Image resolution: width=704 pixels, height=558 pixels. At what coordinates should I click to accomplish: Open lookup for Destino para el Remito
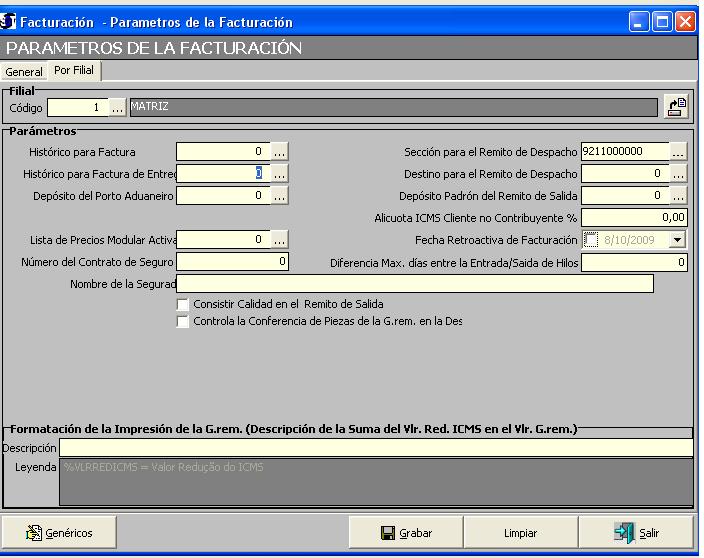point(679,174)
